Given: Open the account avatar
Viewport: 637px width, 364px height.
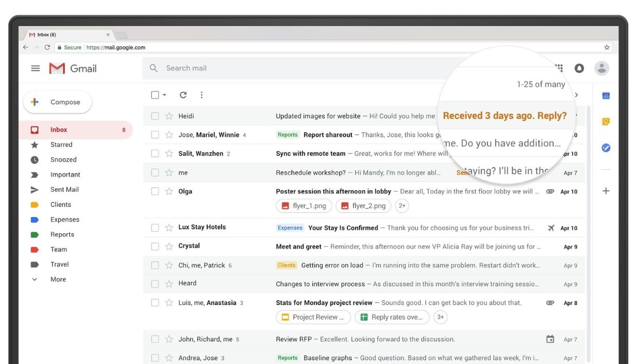Looking at the screenshot, I should point(602,68).
